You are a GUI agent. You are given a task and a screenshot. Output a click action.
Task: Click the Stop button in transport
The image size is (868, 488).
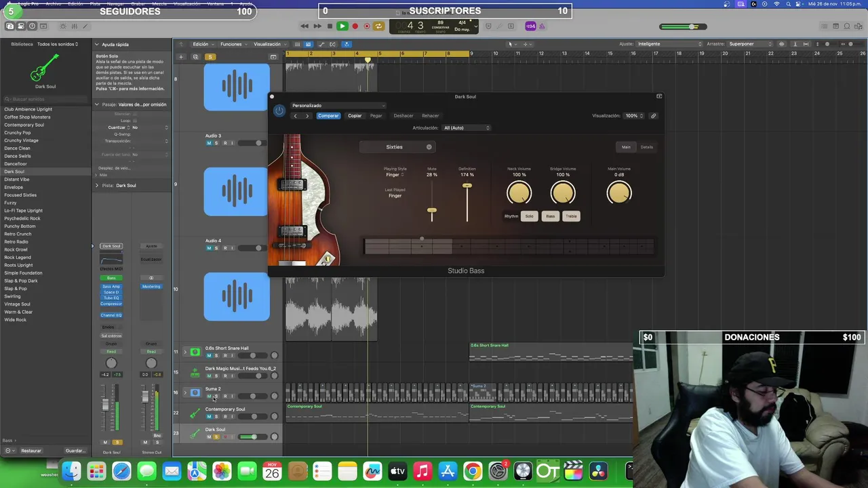click(x=330, y=26)
